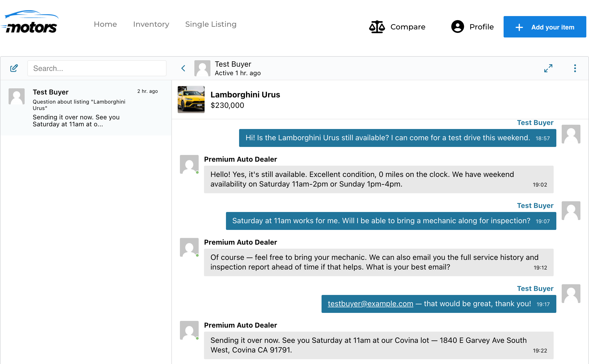Click the plus icon in Add your item
The image size is (589, 364).
(519, 27)
